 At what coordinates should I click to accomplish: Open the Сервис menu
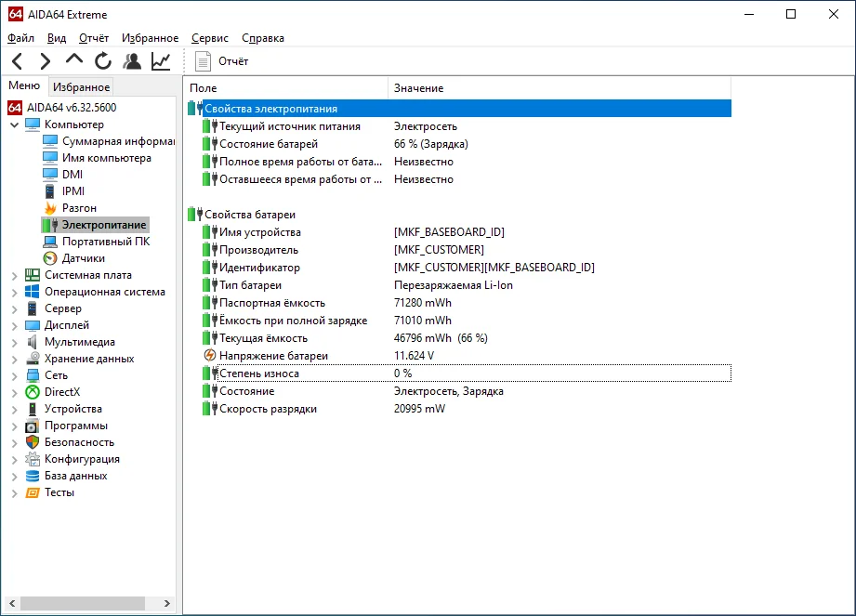coord(210,38)
